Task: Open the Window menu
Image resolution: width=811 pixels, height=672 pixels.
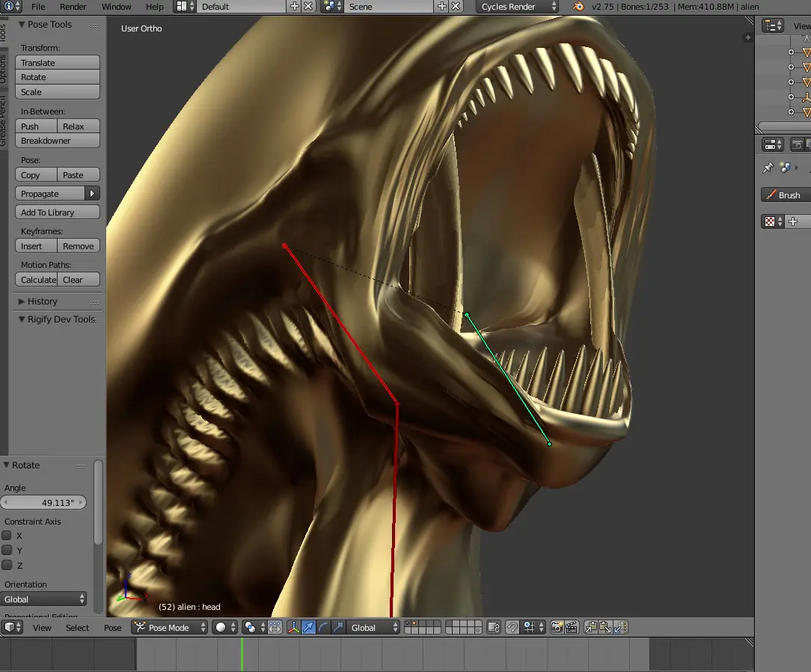Action: coord(117,7)
